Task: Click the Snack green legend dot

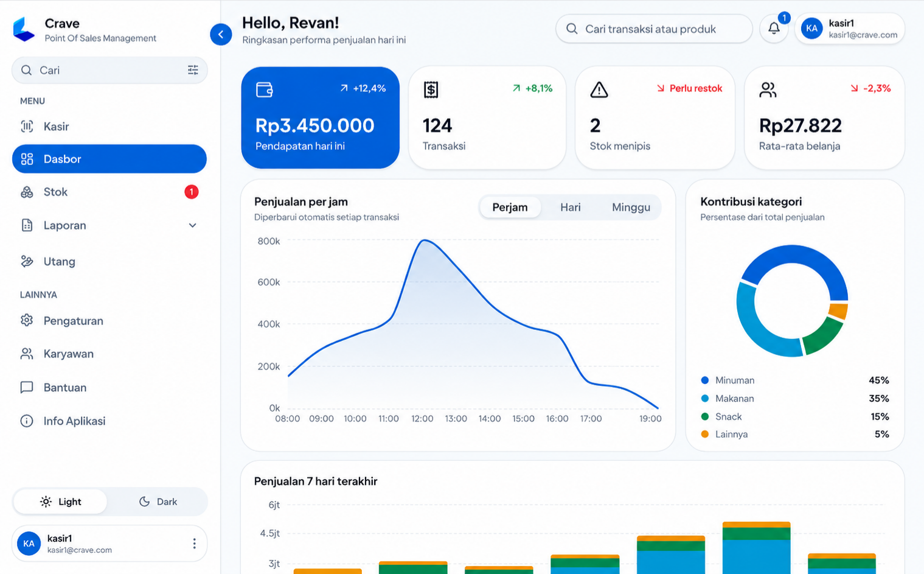Action: pos(705,416)
